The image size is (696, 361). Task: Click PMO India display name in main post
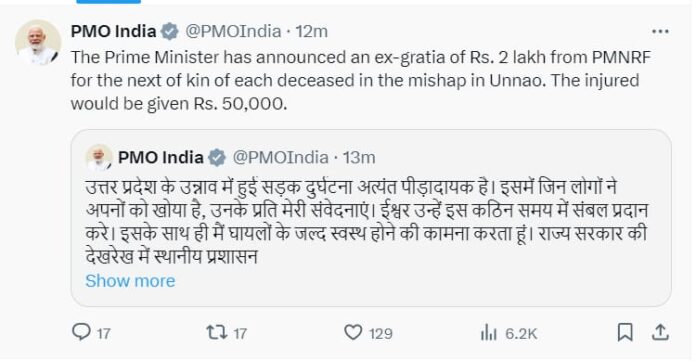pyautogui.click(x=114, y=32)
